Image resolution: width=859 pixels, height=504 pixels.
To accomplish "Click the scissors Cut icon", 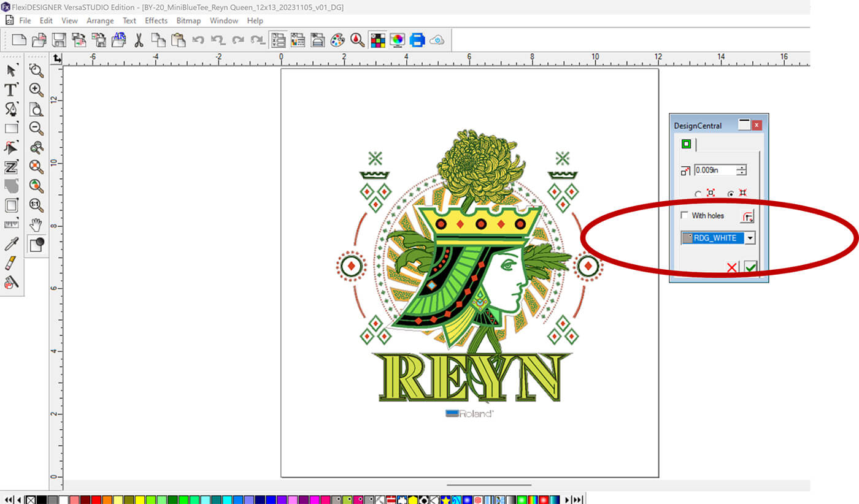I will (139, 40).
